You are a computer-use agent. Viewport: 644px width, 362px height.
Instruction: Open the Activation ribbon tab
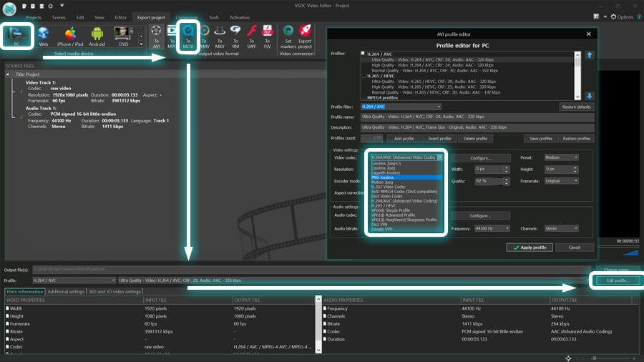coord(240,18)
